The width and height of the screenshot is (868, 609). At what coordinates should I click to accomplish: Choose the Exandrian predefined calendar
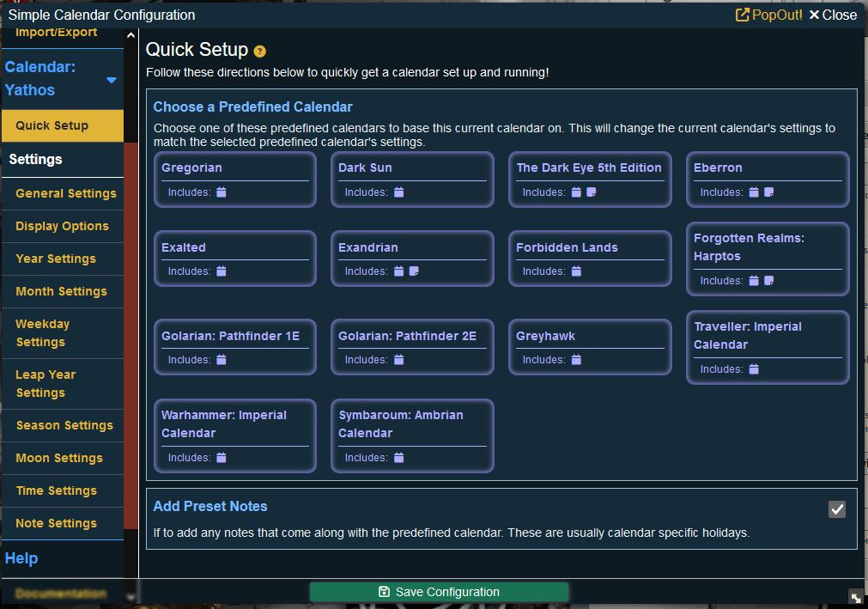[412, 259]
